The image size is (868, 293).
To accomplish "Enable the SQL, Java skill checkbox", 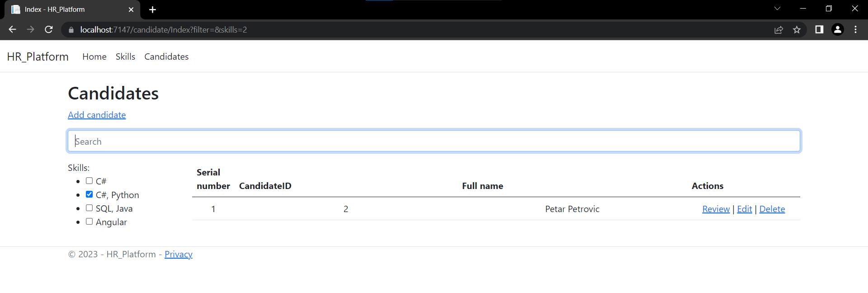I will (89, 208).
